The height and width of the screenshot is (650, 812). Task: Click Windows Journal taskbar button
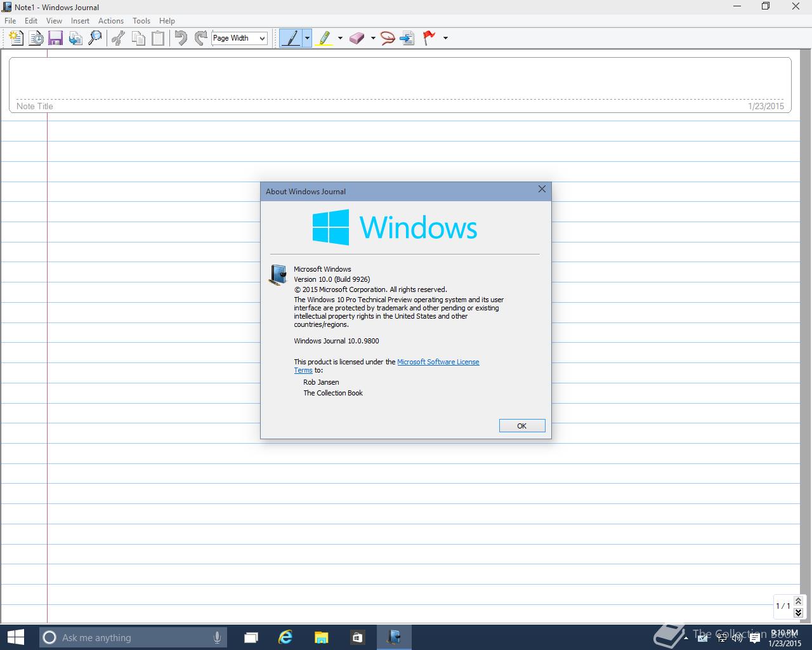(x=394, y=637)
